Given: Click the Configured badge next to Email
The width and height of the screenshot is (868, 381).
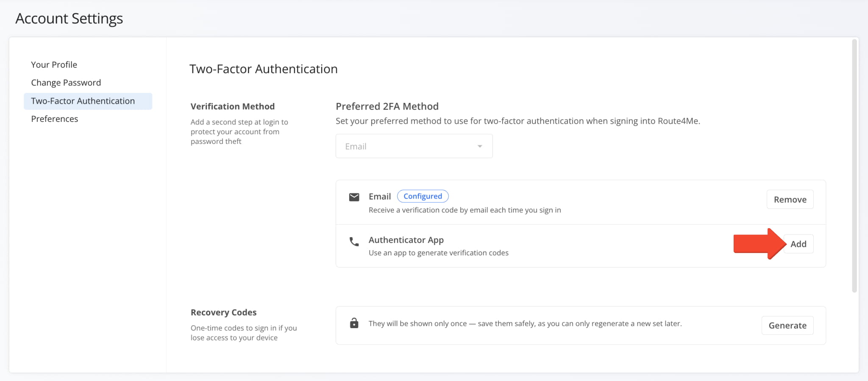Looking at the screenshot, I should click(423, 196).
